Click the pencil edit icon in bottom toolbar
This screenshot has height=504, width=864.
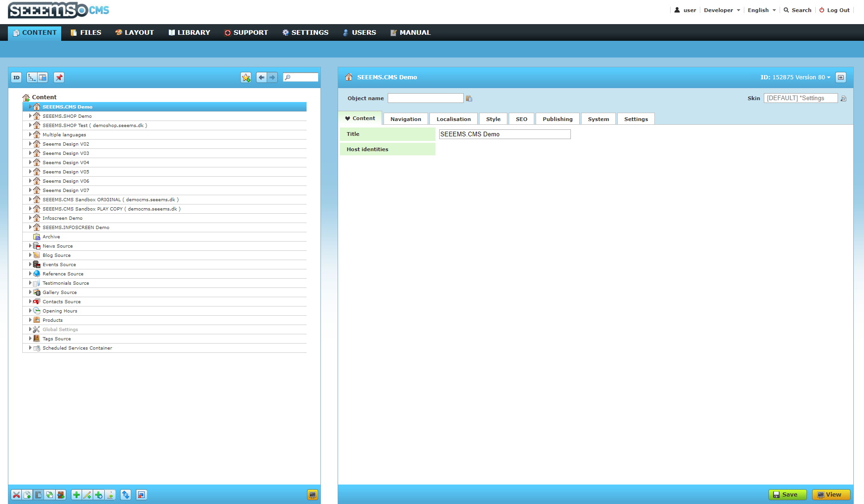(x=87, y=495)
